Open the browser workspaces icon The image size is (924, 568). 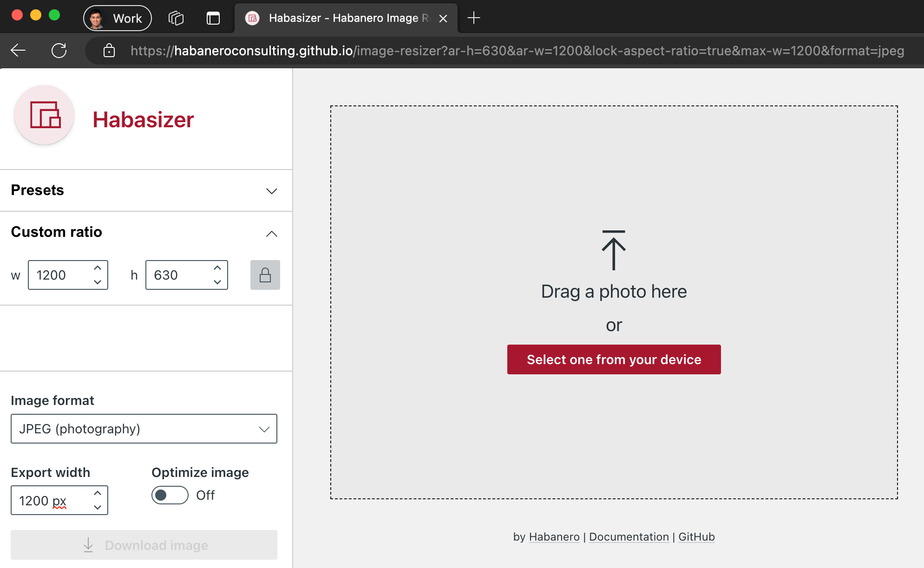pos(176,18)
